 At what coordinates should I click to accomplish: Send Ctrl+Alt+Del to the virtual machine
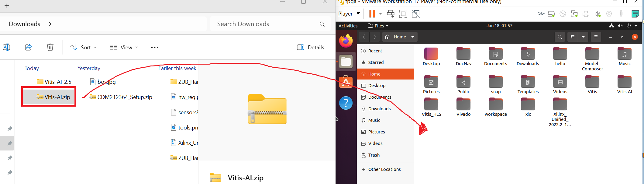click(391, 14)
